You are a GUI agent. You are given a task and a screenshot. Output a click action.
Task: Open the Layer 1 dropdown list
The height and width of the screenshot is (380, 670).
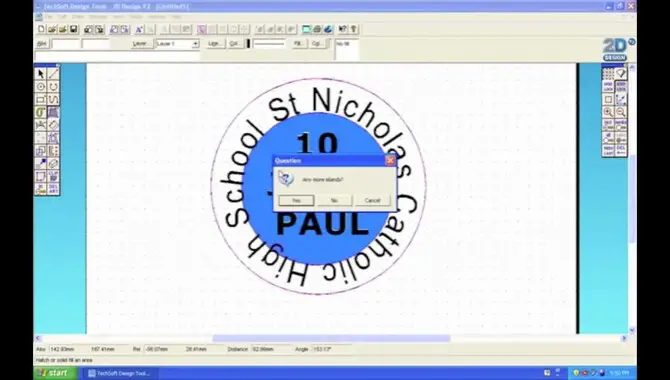195,44
